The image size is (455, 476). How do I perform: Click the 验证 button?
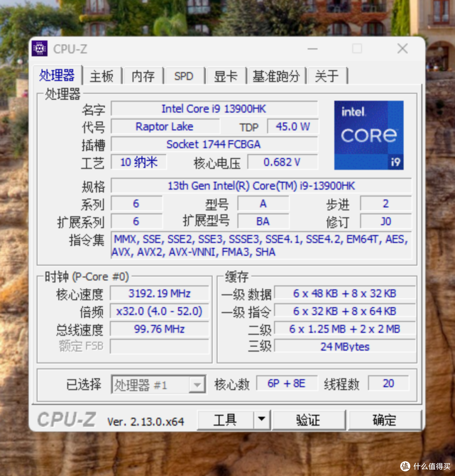308,420
